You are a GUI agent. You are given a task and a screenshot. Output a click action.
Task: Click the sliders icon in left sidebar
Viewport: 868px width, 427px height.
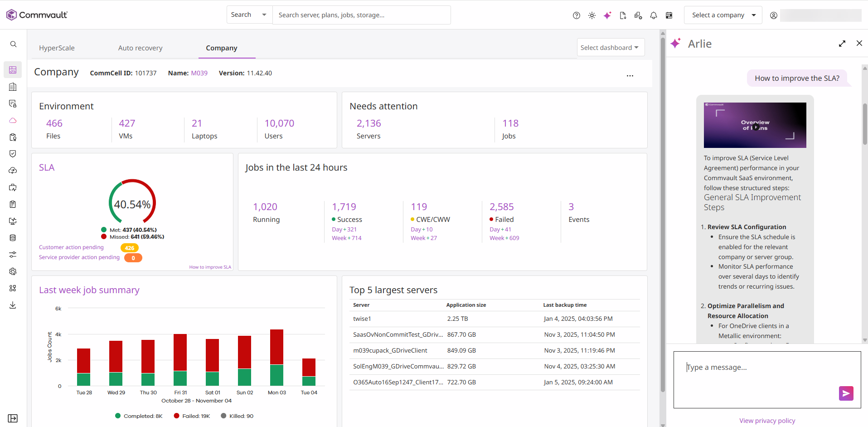click(13, 255)
